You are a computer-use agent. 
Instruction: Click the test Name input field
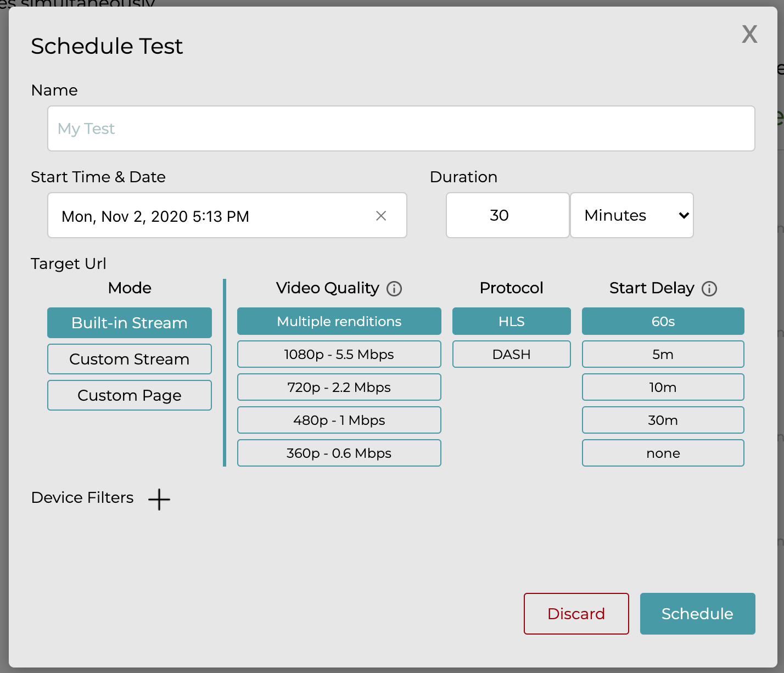401,128
